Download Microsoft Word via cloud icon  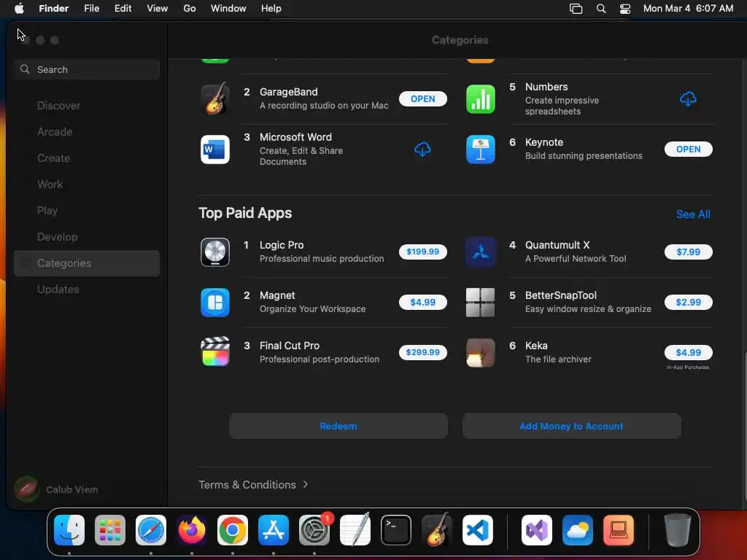422,149
